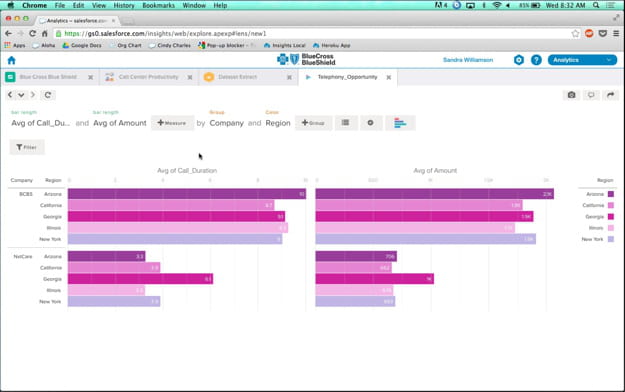This screenshot has width=625, height=392.
Task: Open the chart type bar icon
Action: (400, 123)
